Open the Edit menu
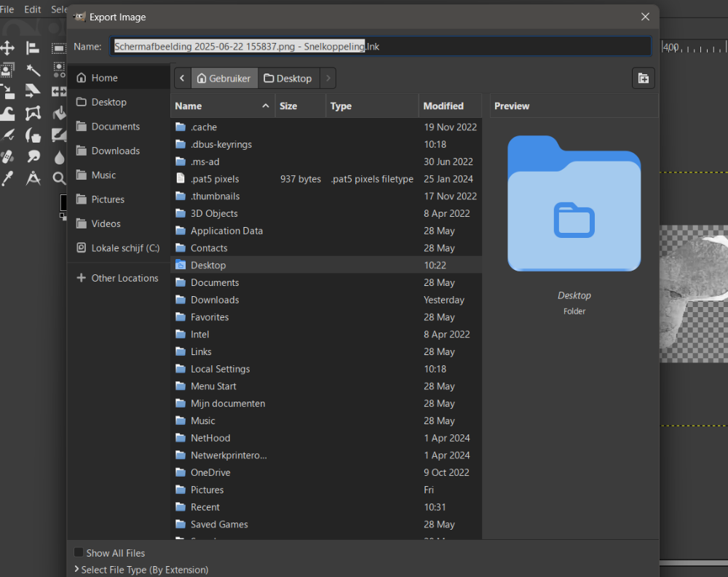This screenshot has width=728, height=577. [32, 9]
